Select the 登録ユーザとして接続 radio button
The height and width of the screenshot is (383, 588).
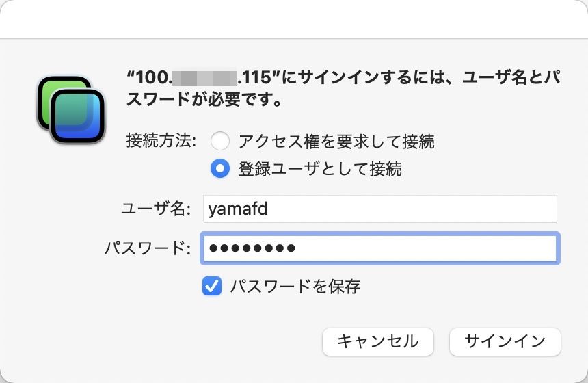(x=219, y=168)
